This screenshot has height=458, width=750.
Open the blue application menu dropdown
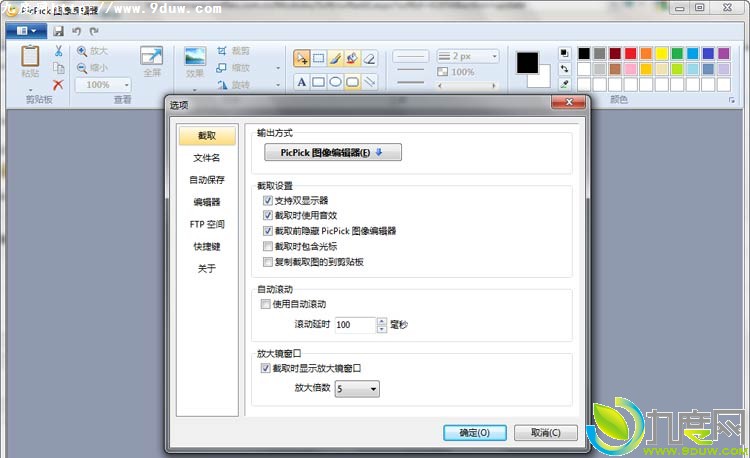click(x=26, y=31)
